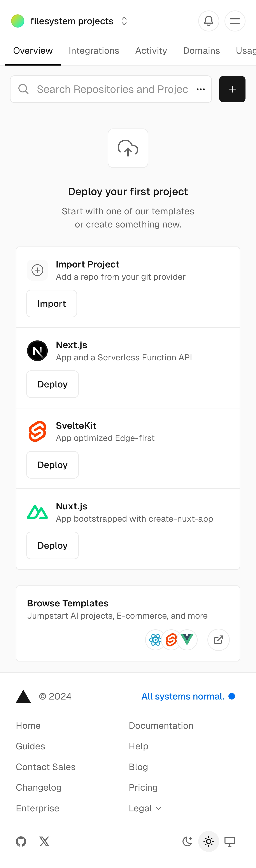Screen dimensions: 256x868
Task: Click the cloud upload icon
Action: coord(128,148)
